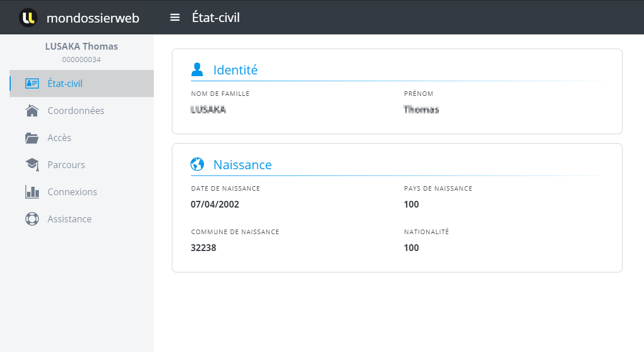This screenshot has height=352, width=644.
Task: Click the birth date 07/04/2002
Action: click(215, 204)
